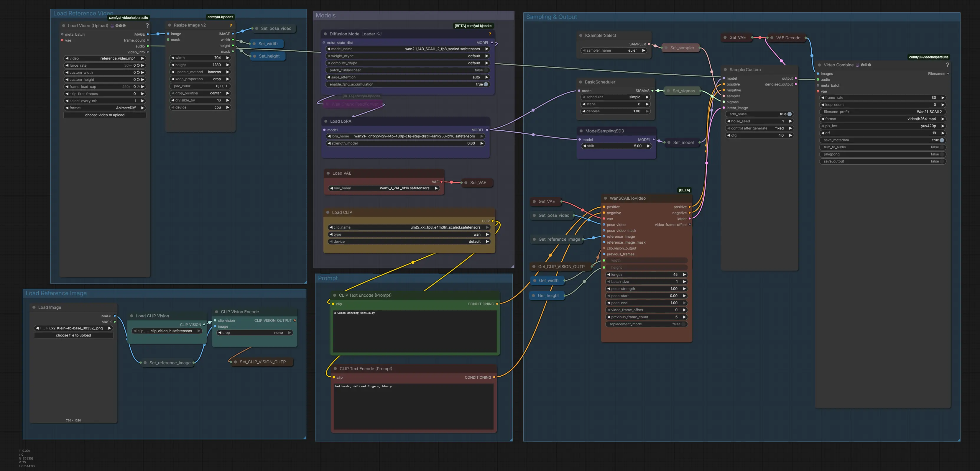Screen dimensions: 980x471
Task: Click the Set_reference_image node collapse dot
Action: 145,363
